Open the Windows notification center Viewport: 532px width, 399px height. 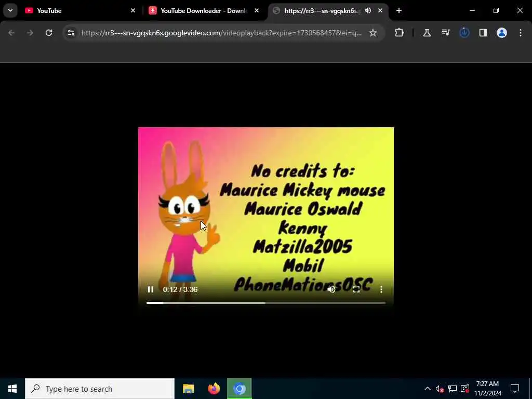(515, 389)
